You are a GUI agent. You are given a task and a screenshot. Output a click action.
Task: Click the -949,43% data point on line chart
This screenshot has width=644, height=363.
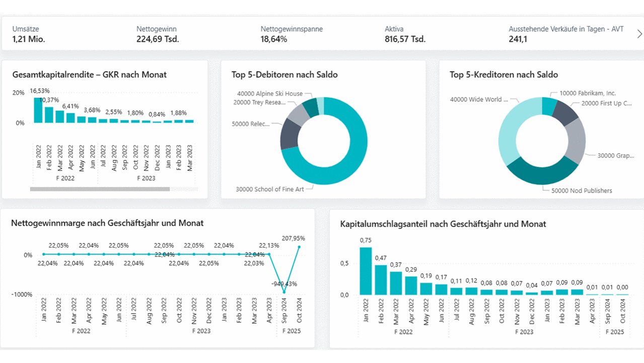coord(284,291)
